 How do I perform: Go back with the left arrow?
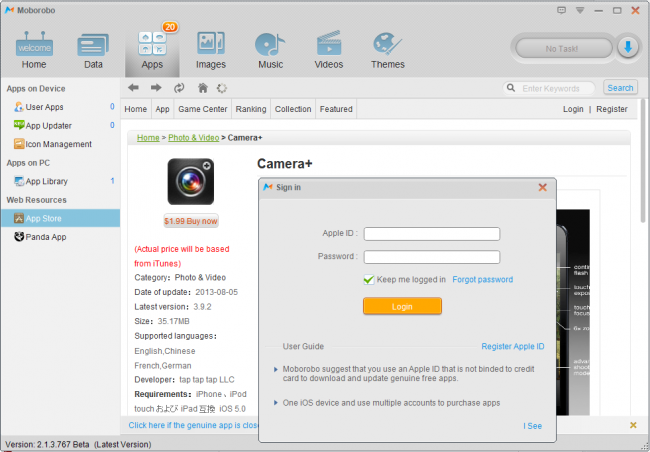point(133,87)
